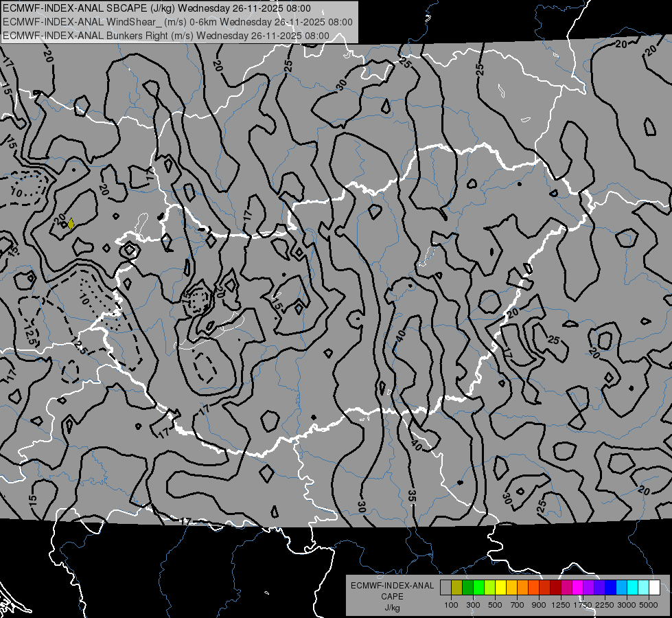Click the small olive CAPE patch on the map
The image size is (672, 618).
click(x=71, y=223)
